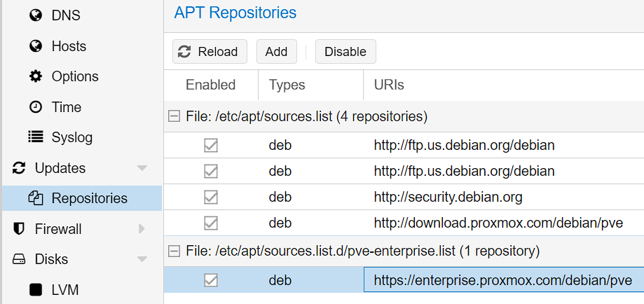
Task: Click the list icon beside Syslog
Action: (36, 137)
